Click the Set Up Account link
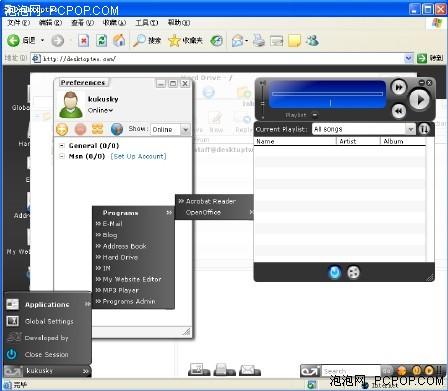 tap(138, 156)
